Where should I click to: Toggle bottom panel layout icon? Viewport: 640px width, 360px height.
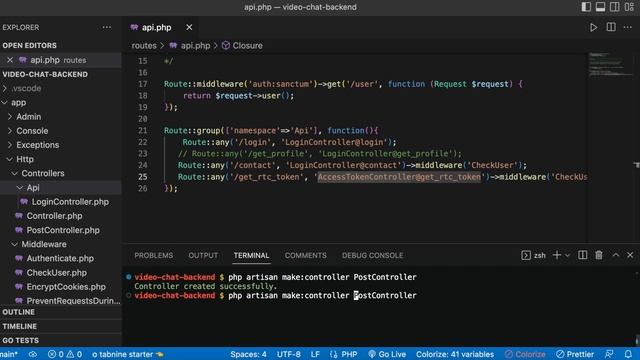(600, 7)
